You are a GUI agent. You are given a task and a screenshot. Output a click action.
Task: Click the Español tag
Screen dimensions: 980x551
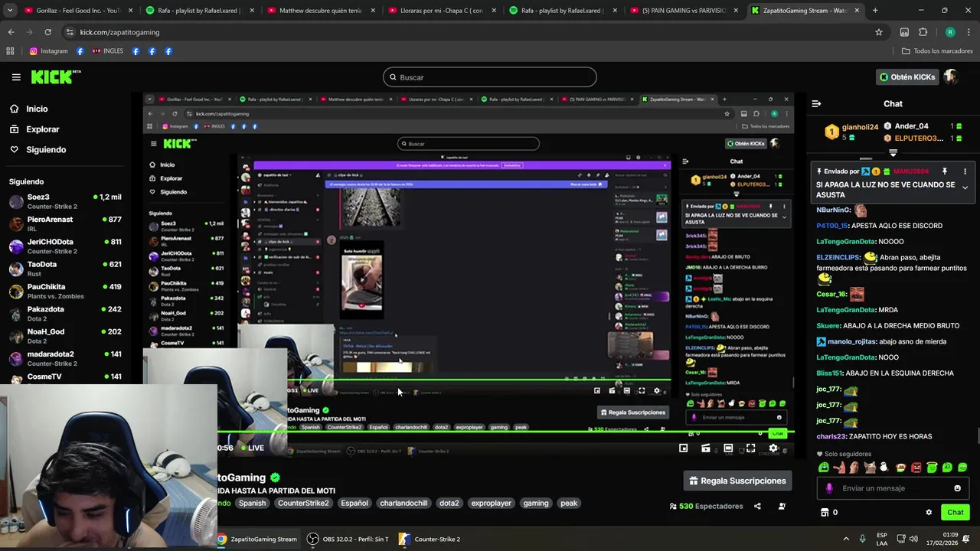[354, 504]
